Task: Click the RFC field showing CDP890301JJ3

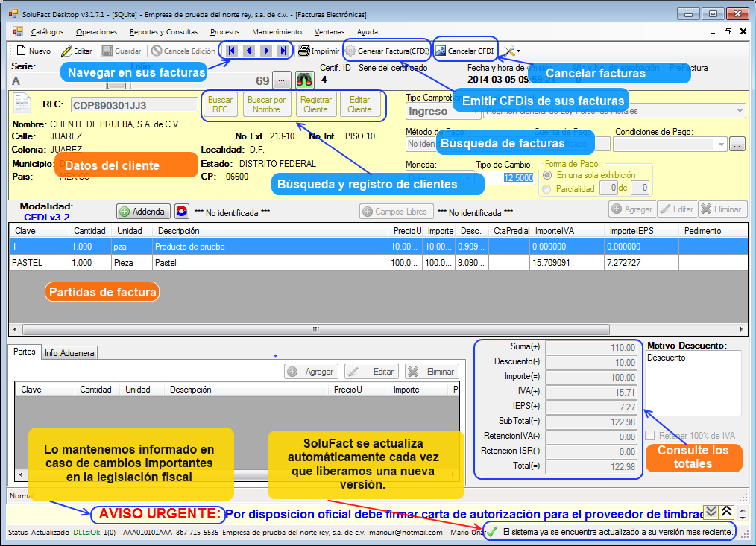Action: tap(134, 105)
